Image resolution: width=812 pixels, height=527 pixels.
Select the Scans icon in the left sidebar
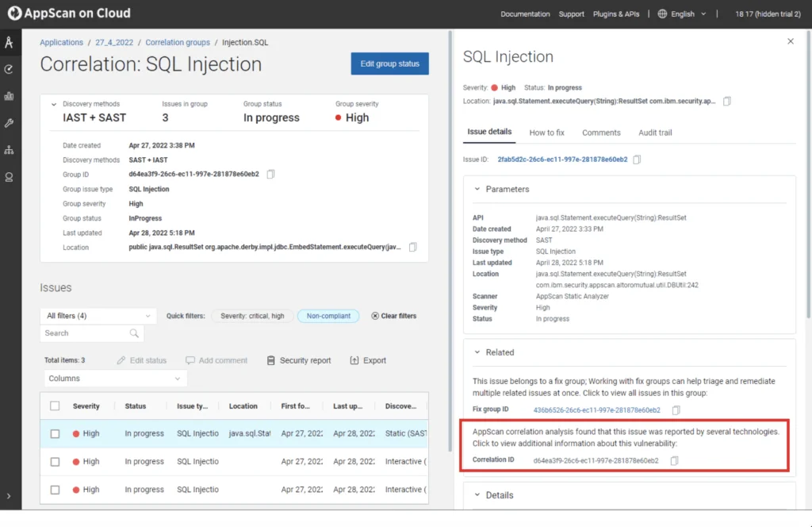(x=10, y=69)
